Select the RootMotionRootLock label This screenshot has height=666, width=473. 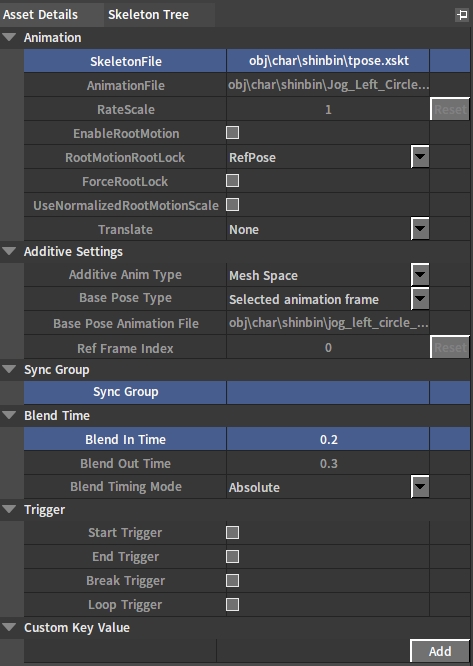[125, 158]
